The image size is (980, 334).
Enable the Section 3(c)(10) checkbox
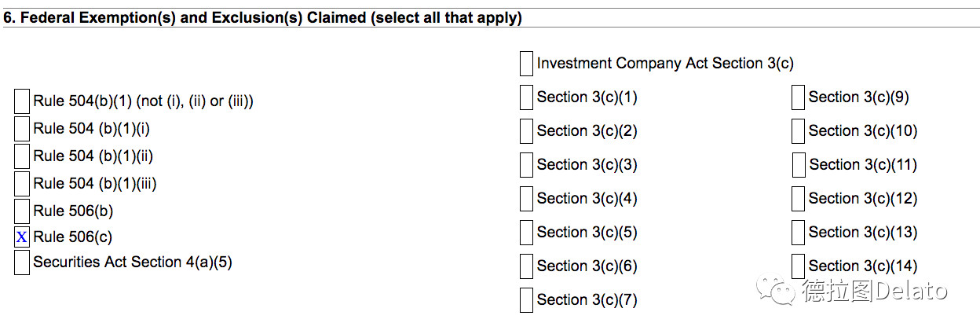coord(798,131)
